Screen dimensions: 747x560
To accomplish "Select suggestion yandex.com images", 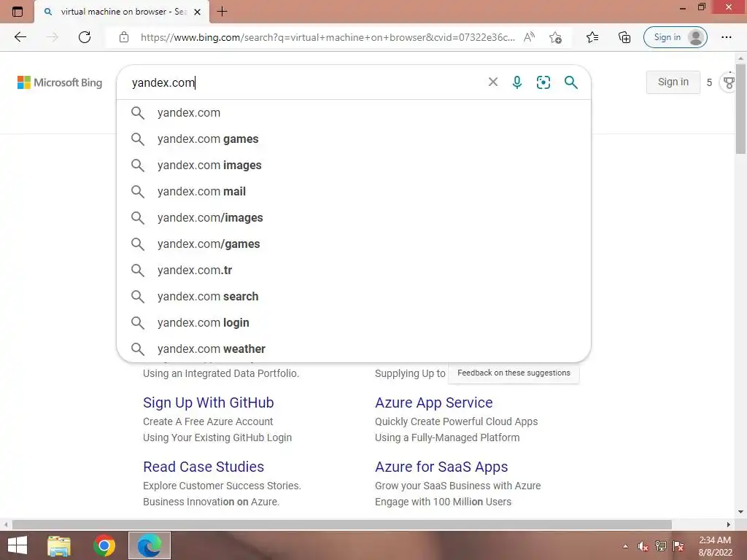I will click(x=354, y=166).
